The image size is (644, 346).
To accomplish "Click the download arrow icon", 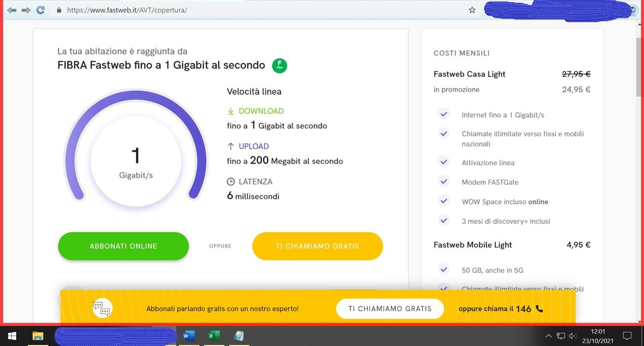I will [x=231, y=111].
